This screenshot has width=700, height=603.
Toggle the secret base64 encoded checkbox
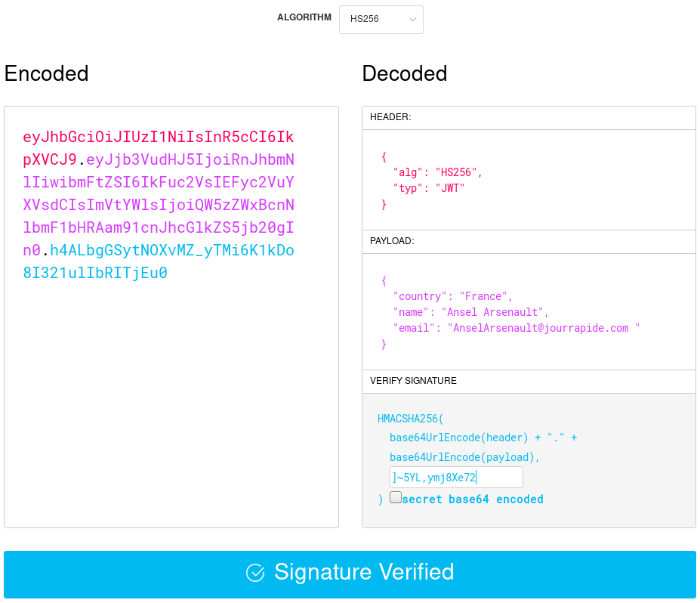[396, 497]
